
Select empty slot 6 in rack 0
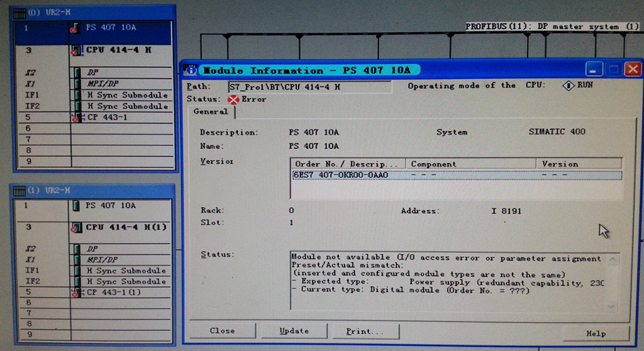(94, 129)
